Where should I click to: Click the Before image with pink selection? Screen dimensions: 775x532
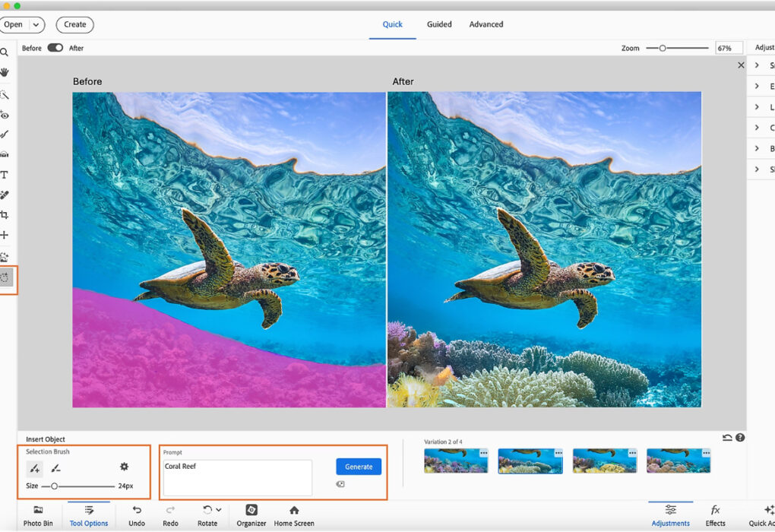point(229,250)
